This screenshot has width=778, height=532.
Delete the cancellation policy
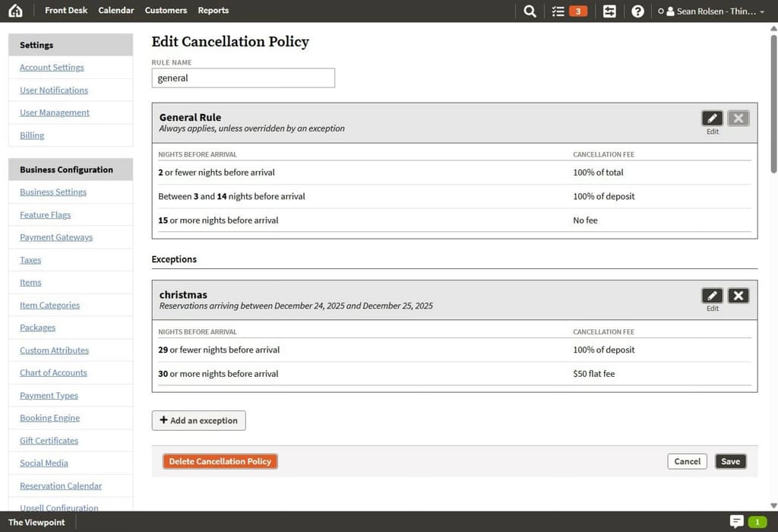[x=220, y=461]
